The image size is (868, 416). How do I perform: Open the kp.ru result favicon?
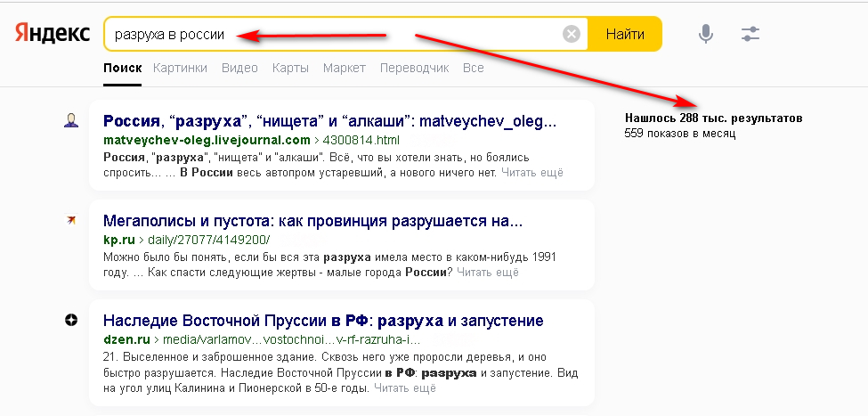pos(71,220)
